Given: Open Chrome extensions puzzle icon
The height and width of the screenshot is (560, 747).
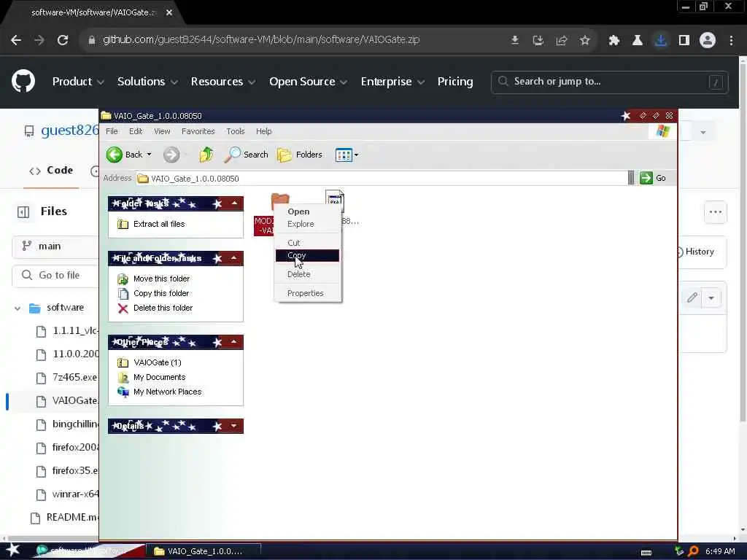Looking at the screenshot, I should point(614,41).
